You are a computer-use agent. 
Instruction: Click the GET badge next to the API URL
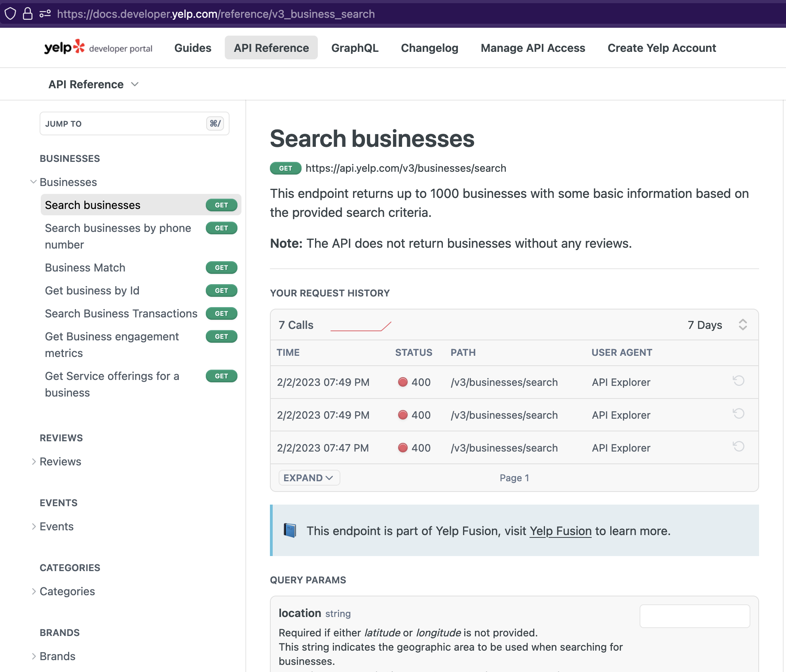(285, 168)
